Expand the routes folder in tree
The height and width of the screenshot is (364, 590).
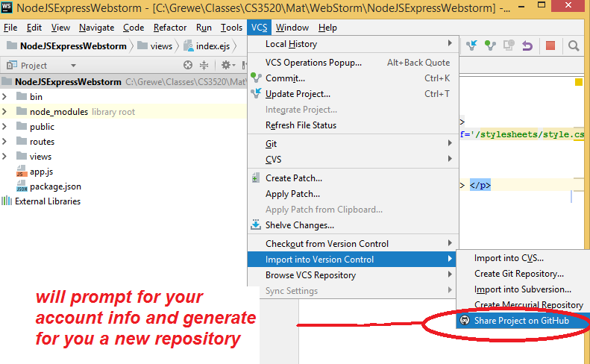[6, 142]
